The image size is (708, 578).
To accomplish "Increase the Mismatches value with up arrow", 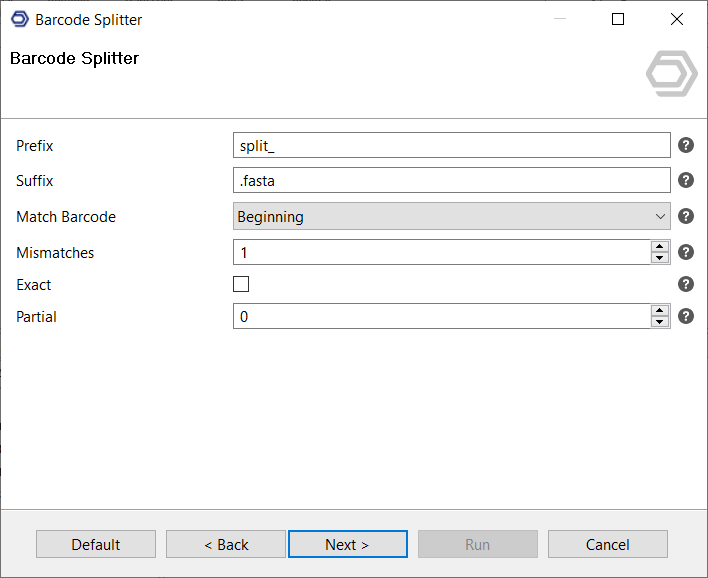I will click(659, 247).
